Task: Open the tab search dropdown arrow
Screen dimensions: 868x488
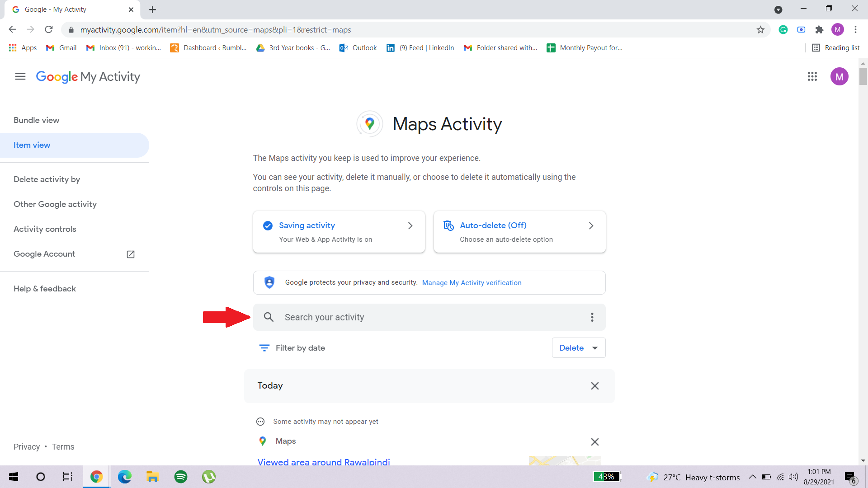Action: click(x=778, y=9)
